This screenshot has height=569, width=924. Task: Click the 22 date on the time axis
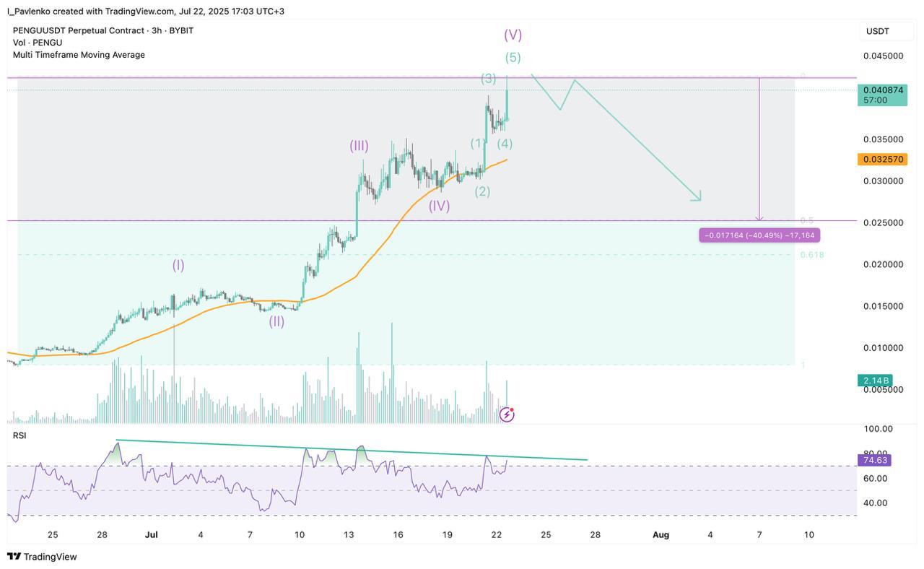(x=497, y=535)
